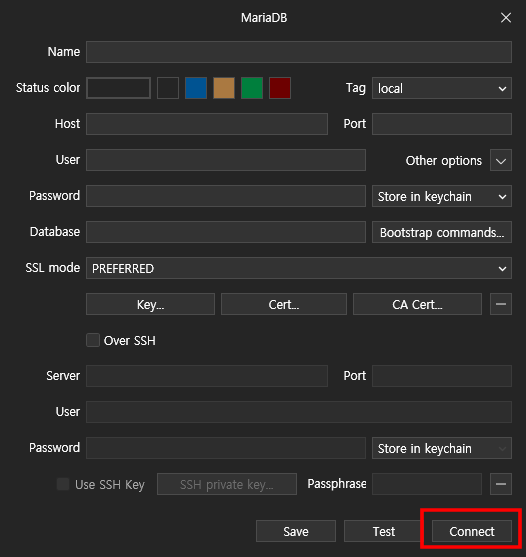Enable the Over SSH checkbox

pos(93,340)
